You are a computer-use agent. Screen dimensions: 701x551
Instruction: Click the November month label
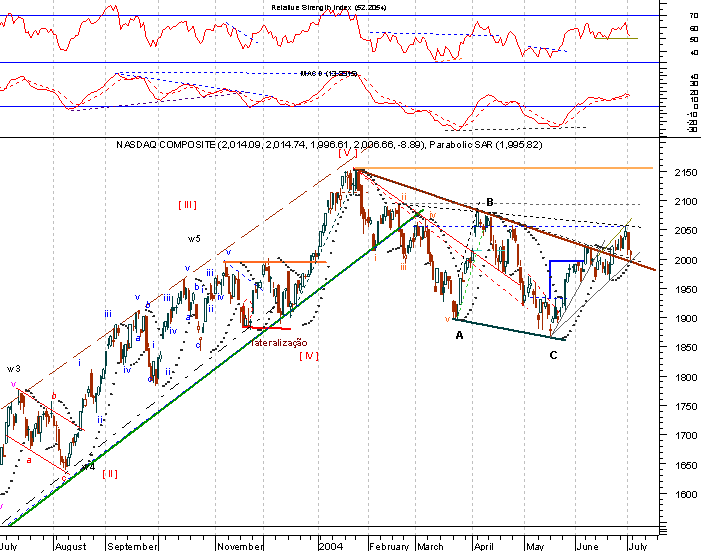[x=241, y=546]
